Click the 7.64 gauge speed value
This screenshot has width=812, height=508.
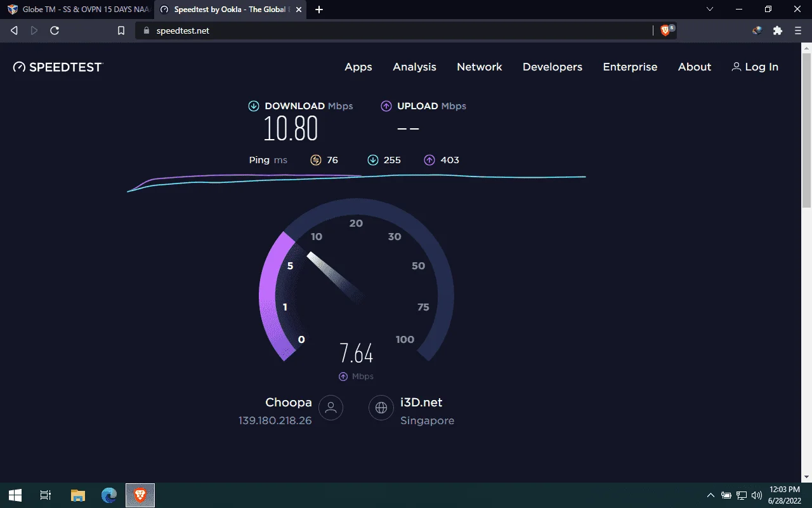357,352
